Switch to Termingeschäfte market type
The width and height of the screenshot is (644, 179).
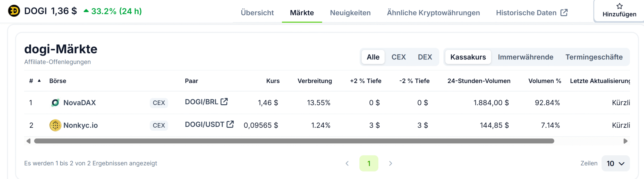[594, 57]
